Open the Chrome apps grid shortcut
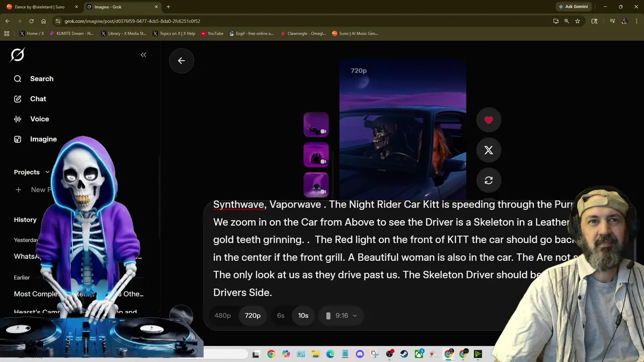 (x=7, y=33)
